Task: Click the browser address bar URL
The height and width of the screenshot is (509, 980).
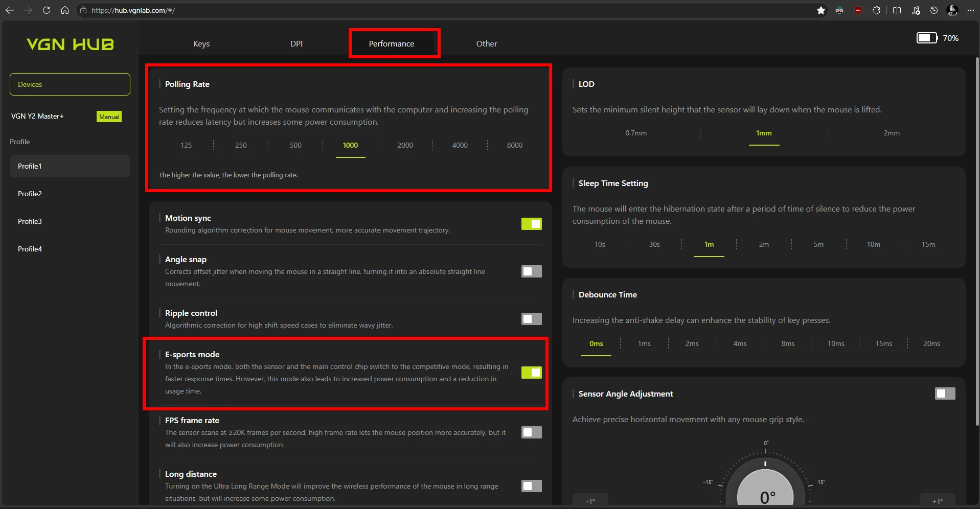Action: click(x=133, y=10)
